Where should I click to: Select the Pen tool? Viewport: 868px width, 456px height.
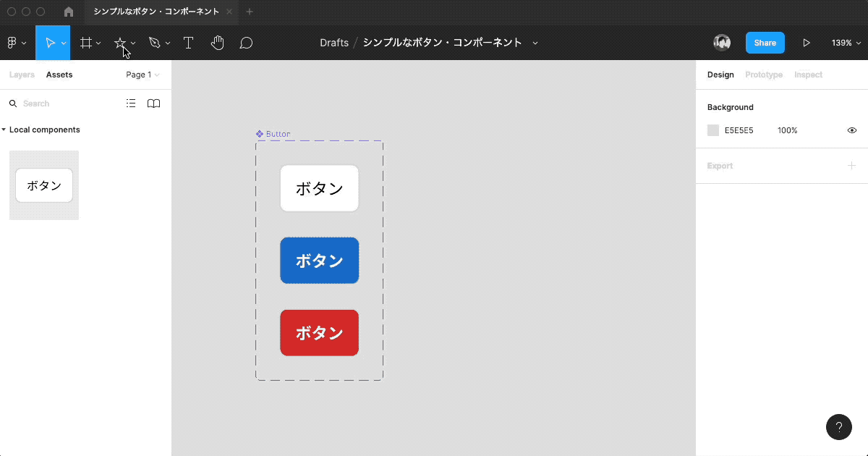click(155, 42)
